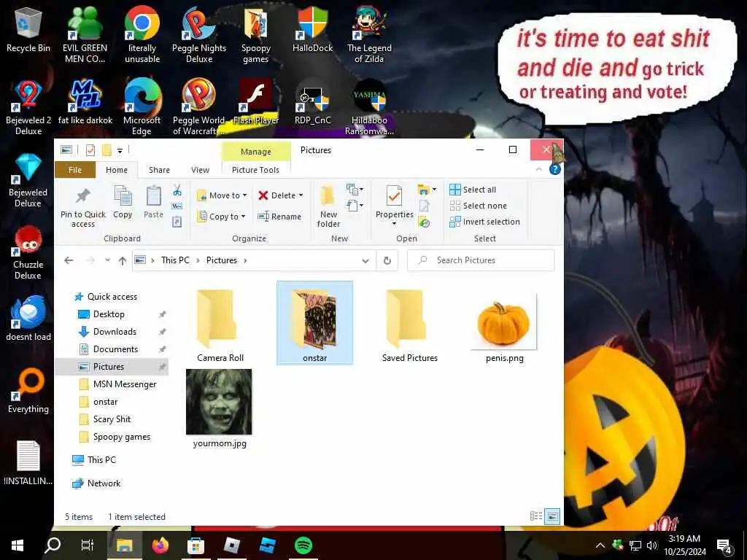Open Firefox from the taskbar
Viewport: 747px width, 560px height.
160,545
